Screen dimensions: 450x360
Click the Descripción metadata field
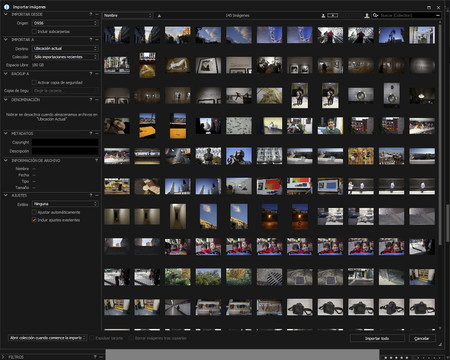65,151
